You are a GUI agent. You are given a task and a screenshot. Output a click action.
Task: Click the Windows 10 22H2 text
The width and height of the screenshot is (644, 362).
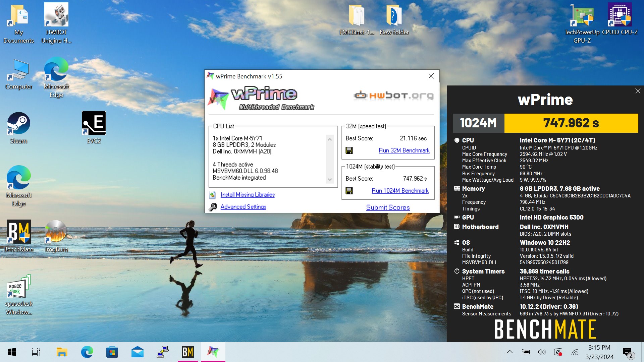click(545, 243)
